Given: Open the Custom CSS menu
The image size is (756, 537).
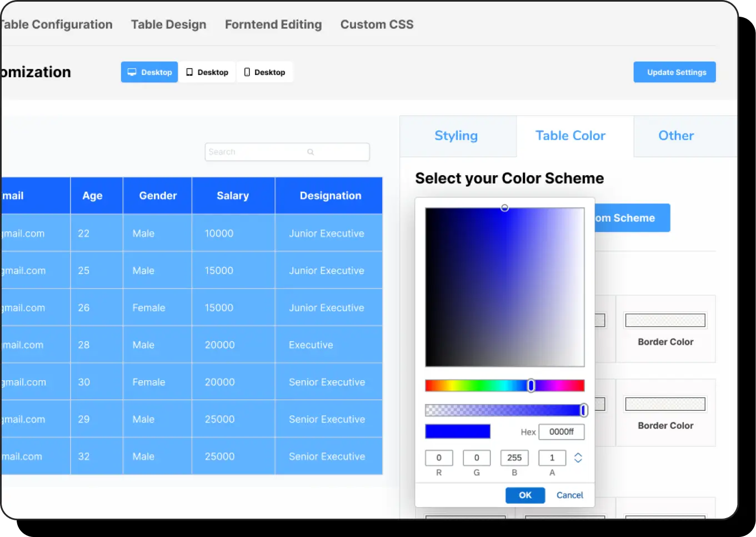Looking at the screenshot, I should point(377,24).
